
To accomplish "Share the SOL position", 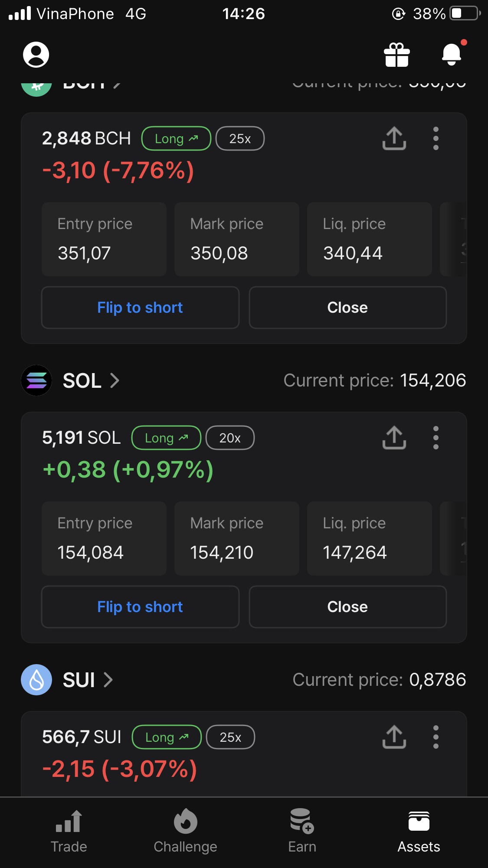I will (394, 438).
